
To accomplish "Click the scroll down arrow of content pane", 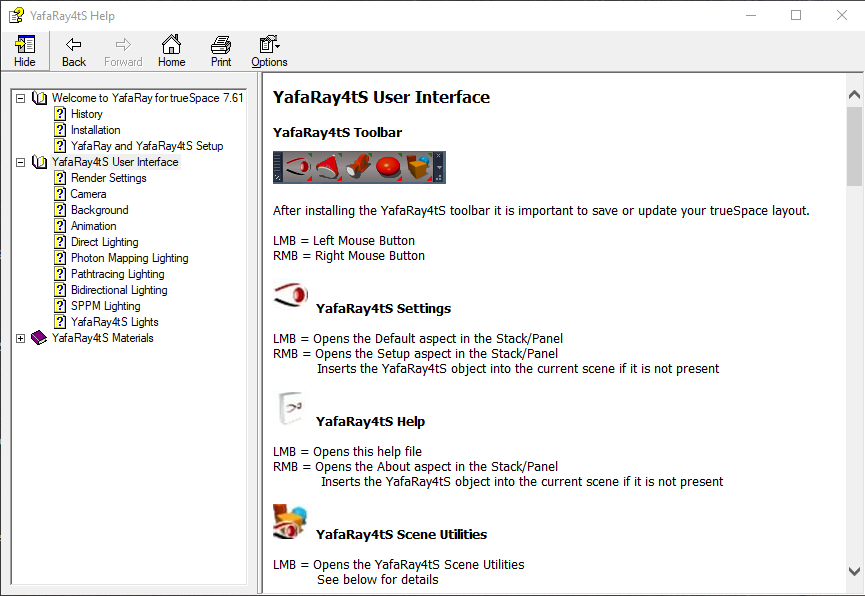I will click(854, 571).
